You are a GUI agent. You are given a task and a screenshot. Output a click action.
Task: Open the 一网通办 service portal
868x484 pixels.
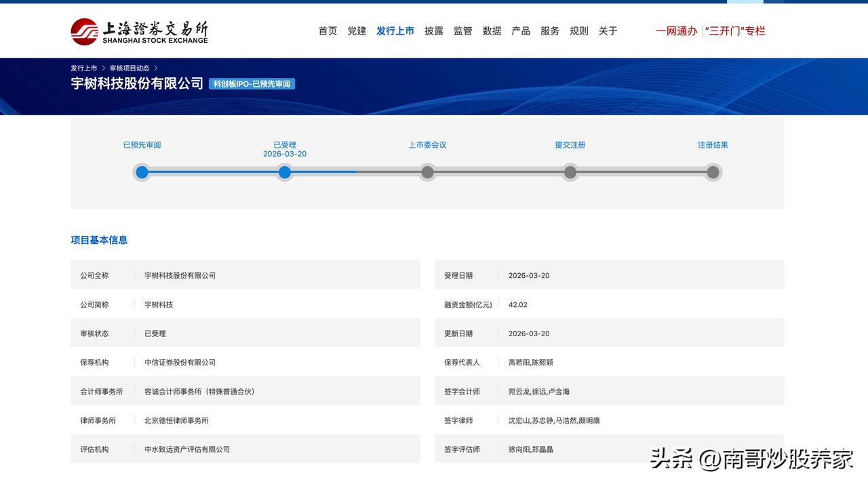675,31
